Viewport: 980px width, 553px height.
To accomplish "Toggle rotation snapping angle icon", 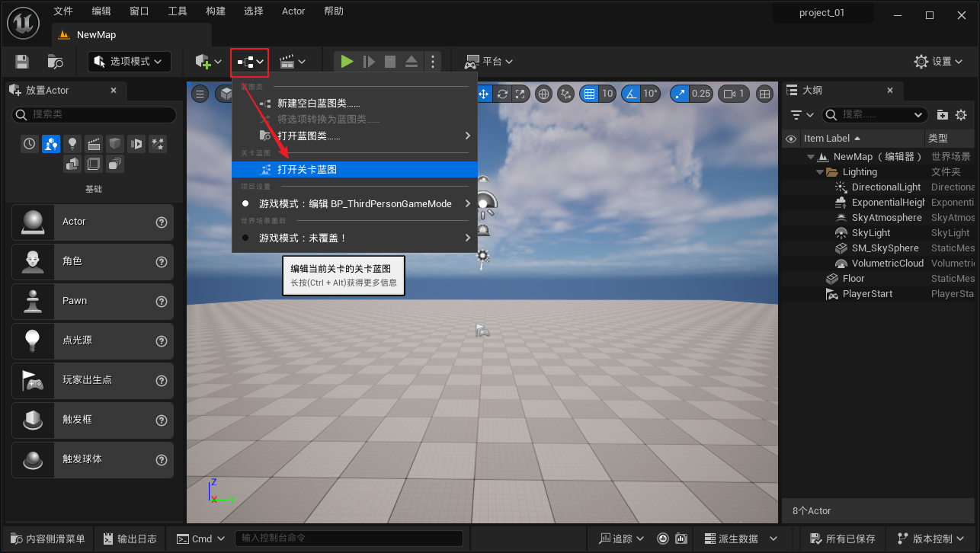I will tap(631, 94).
